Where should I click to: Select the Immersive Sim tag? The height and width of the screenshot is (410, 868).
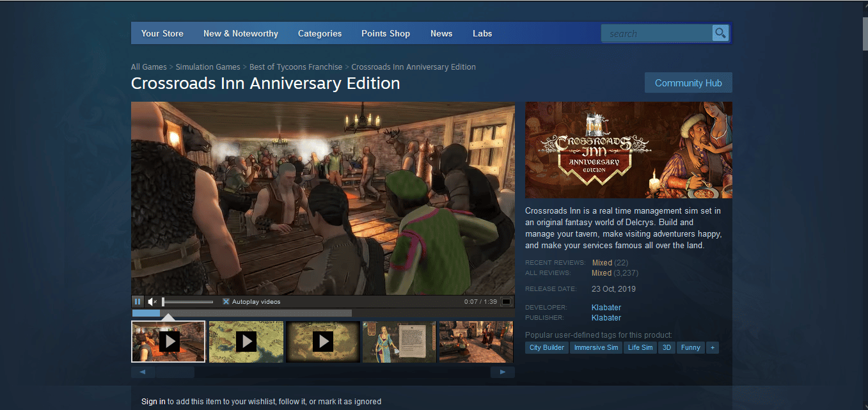pos(596,348)
